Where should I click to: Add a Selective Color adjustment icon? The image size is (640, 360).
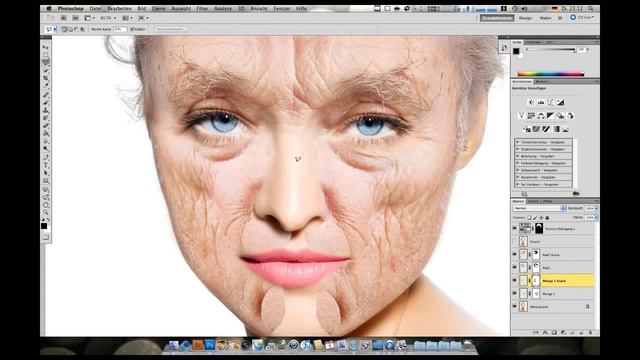point(566,129)
